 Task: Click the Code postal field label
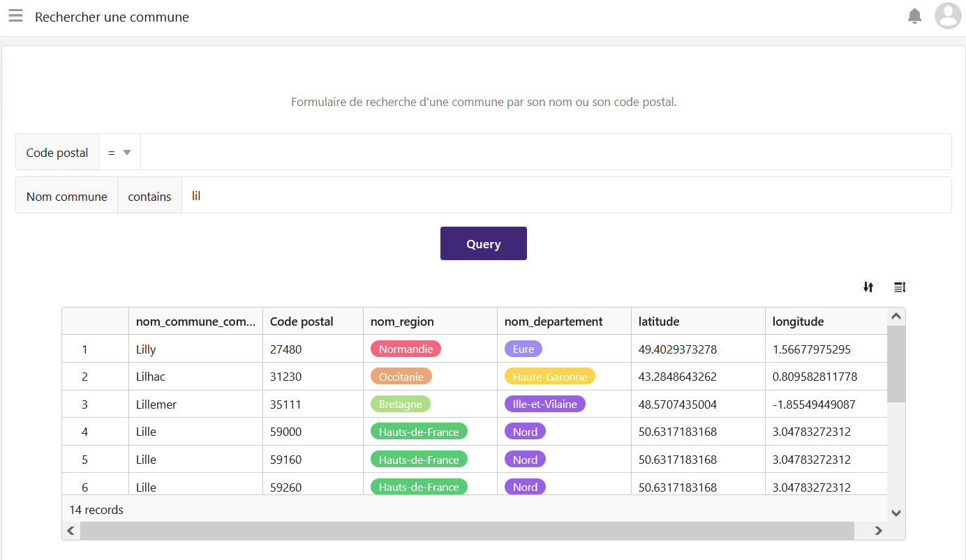pos(57,152)
